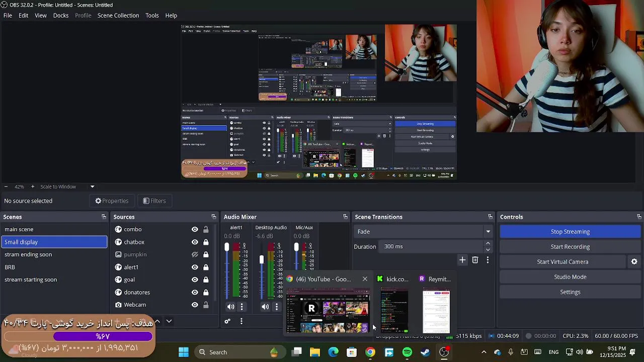Open the File menu
The width and height of the screenshot is (644, 362).
(x=8, y=16)
